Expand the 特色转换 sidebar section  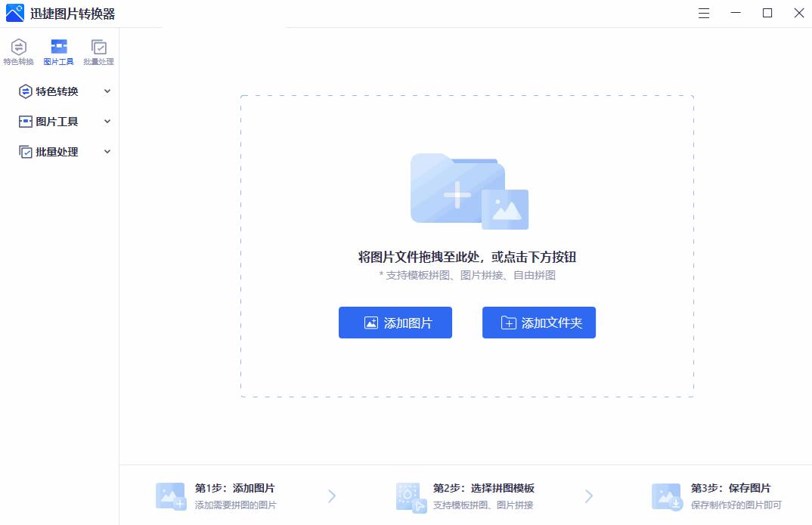107,91
